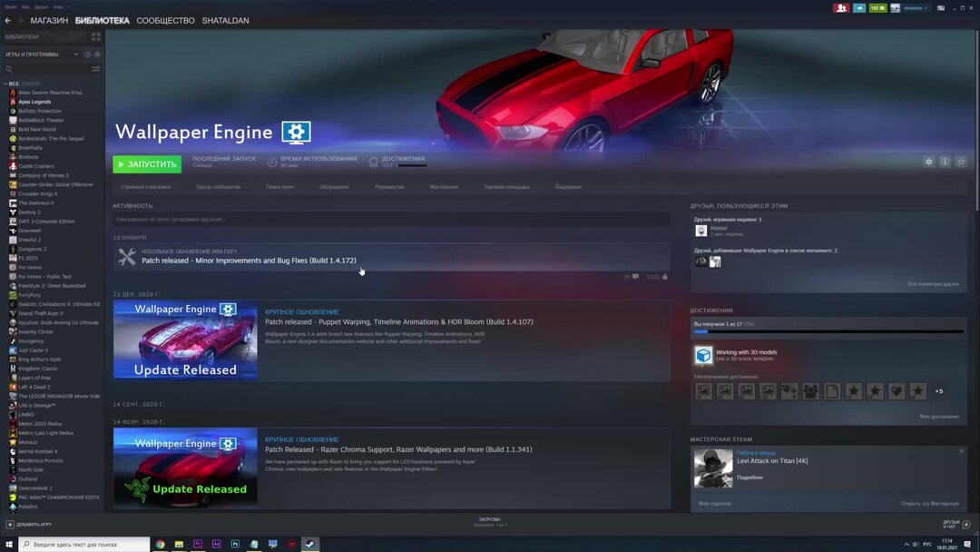Open the Игры menu in the title bar
The image size is (980, 552).
click(58, 7)
